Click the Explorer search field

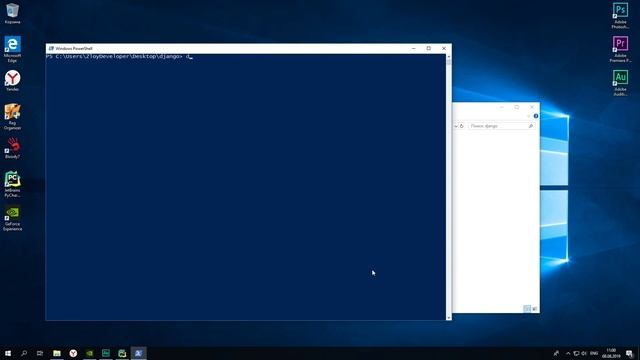(501, 126)
